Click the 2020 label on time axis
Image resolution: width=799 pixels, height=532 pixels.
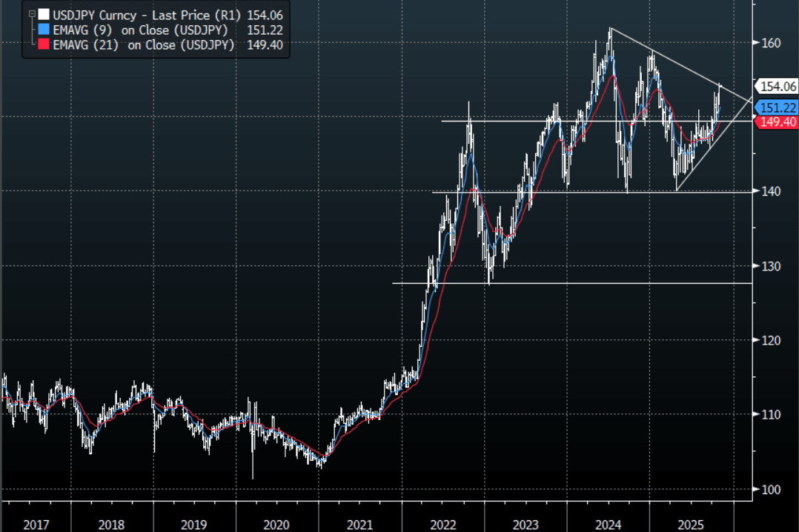coord(276,525)
